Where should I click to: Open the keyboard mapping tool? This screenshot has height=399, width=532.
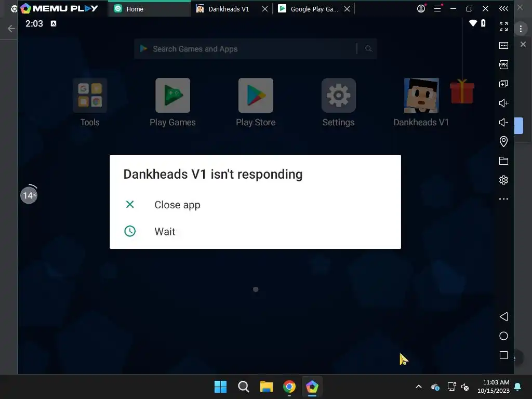[x=503, y=46]
